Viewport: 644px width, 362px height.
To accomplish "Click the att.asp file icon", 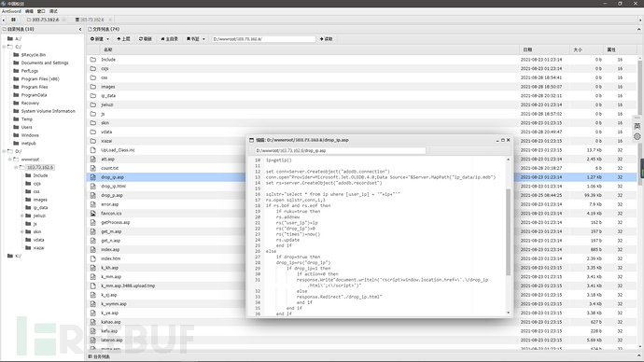I will [x=93, y=159].
